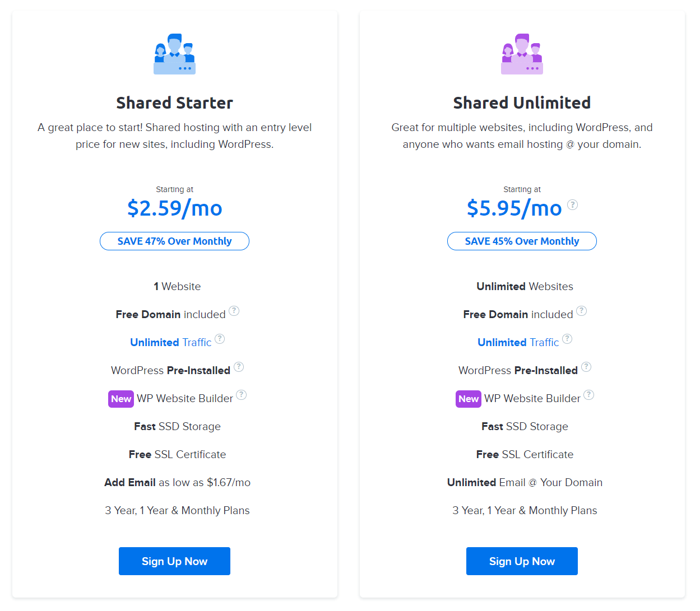700x611 pixels.
Task: Open help icon next to $5.95/mo price
Action: [572, 204]
